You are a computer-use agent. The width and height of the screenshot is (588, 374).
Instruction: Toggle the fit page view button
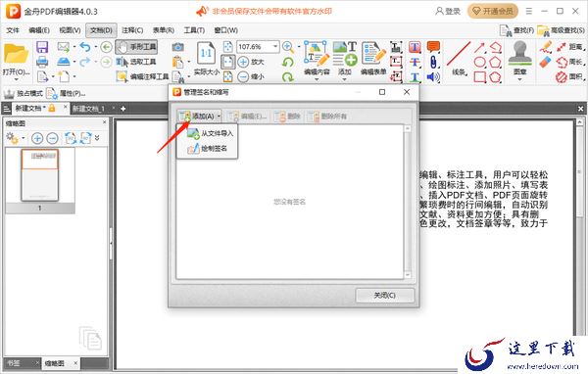[228, 62]
